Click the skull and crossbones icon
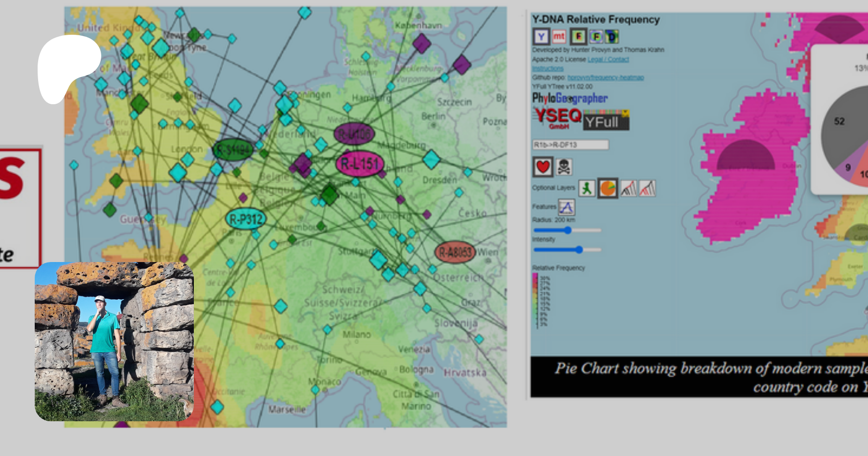Viewport: 868px width, 456px height. (x=564, y=167)
